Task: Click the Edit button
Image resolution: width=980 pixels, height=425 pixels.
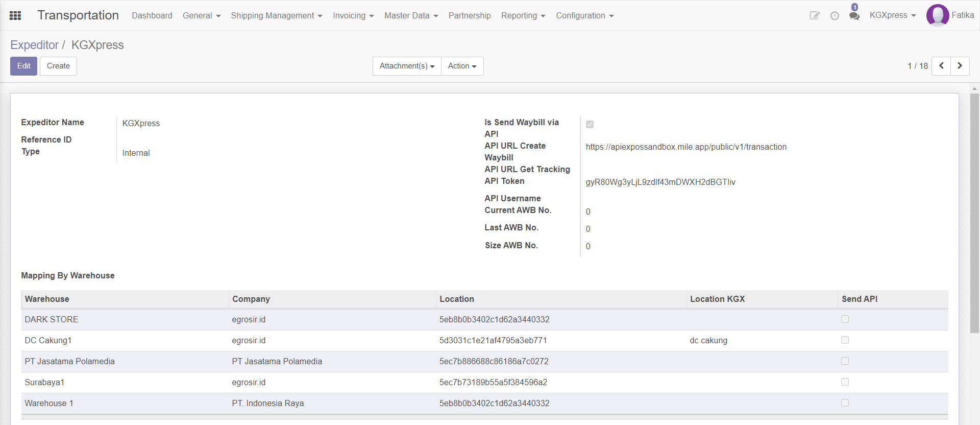Action: (x=23, y=66)
